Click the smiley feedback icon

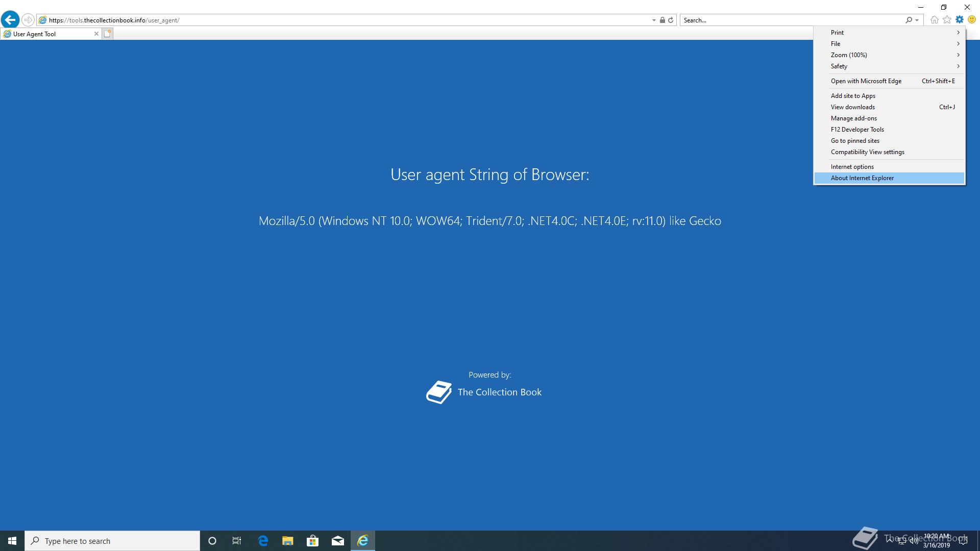pos(972,20)
